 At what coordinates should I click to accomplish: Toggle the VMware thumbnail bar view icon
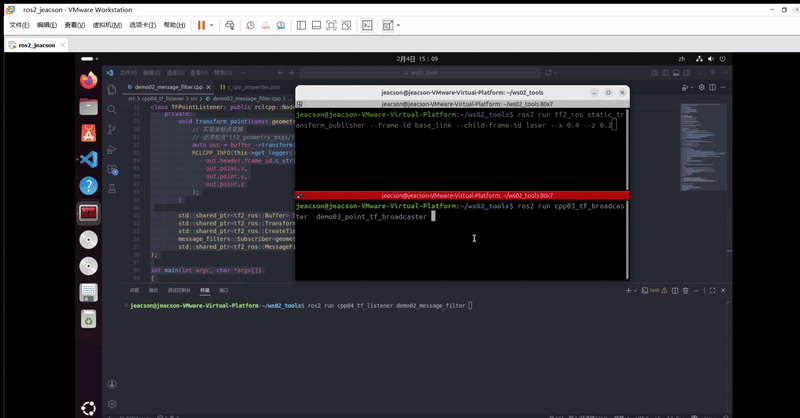click(x=316, y=25)
